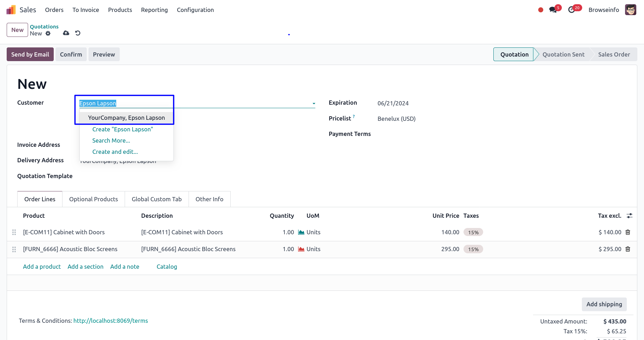
Task: Click the Expiration date field
Action: coord(393,103)
